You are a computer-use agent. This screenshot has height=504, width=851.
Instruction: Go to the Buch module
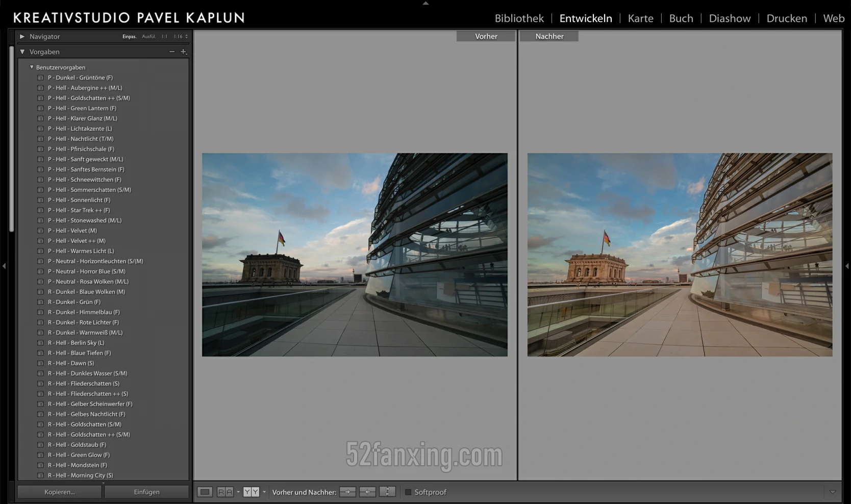pos(681,18)
